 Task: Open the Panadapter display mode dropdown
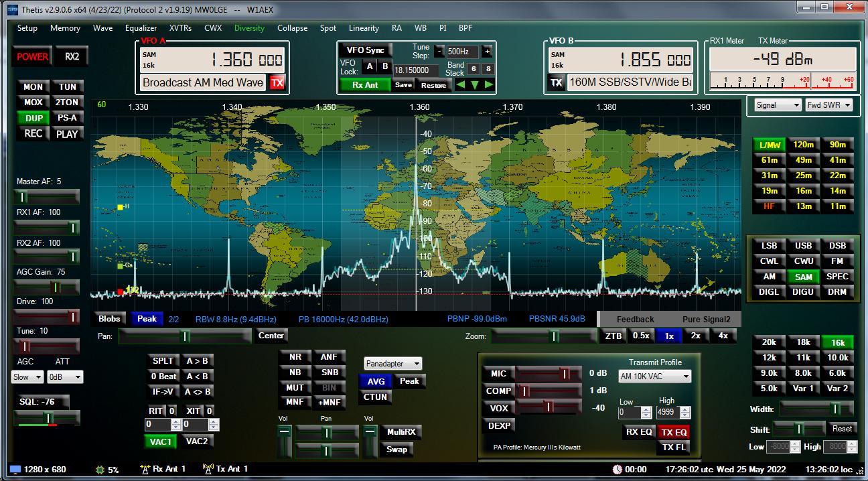pos(393,364)
